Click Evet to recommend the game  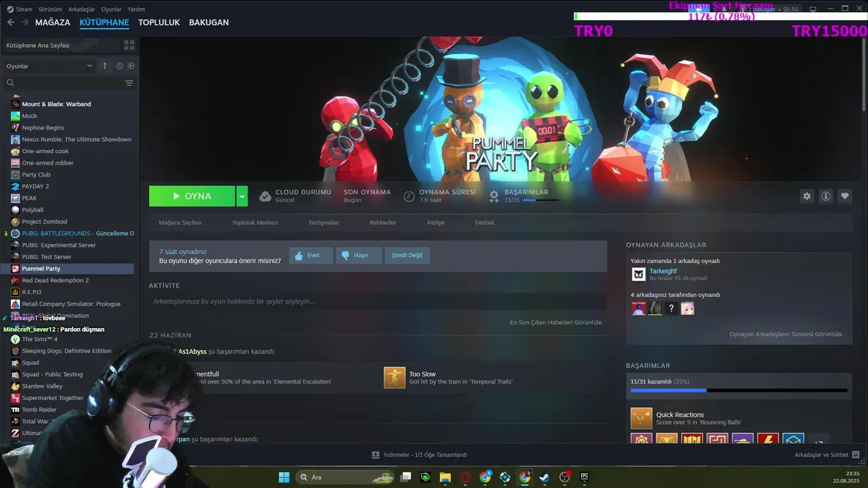311,255
